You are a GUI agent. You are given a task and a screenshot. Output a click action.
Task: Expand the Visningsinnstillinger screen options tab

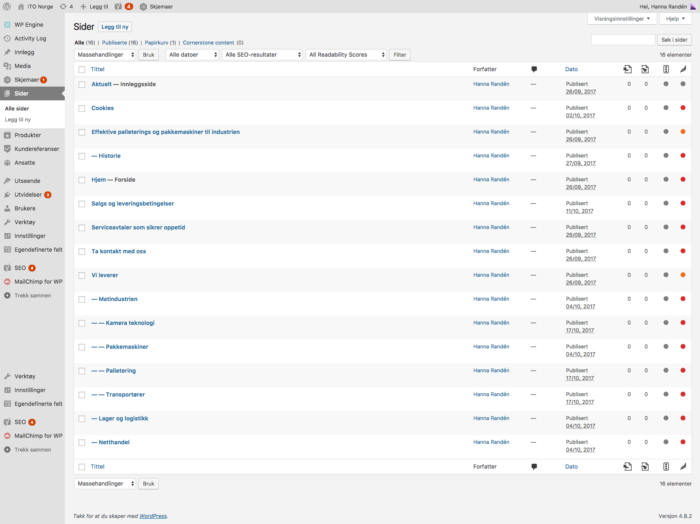pos(621,19)
